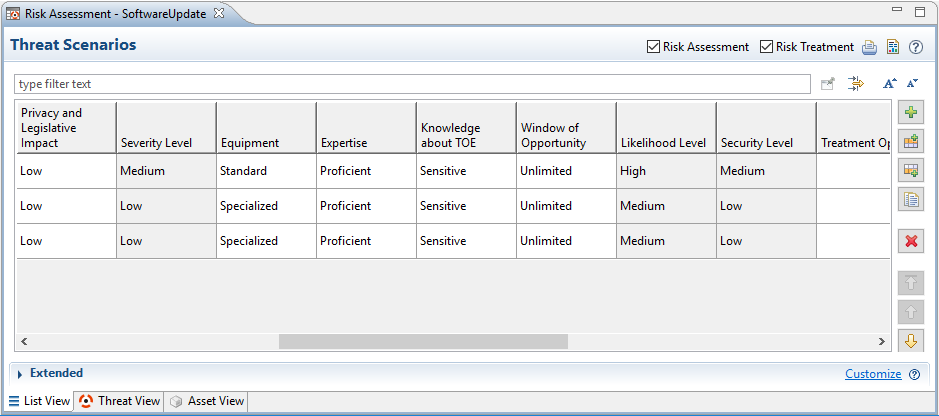Viewport: 939px width, 416px height.
Task: Click the copy document icon button
Action: pos(911,199)
